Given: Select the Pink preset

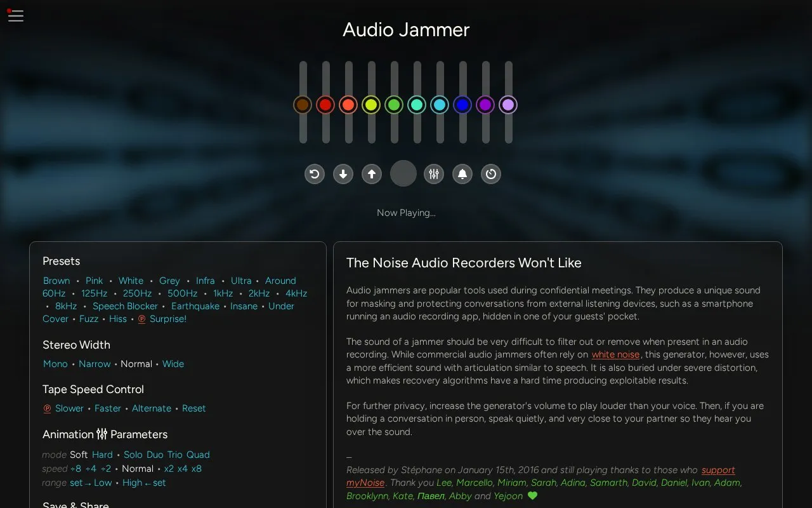Looking at the screenshot, I should tap(94, 281).
